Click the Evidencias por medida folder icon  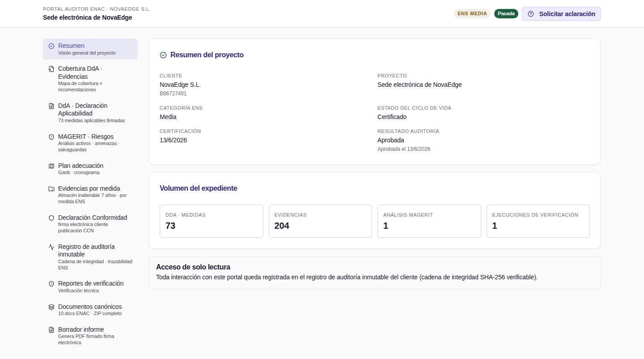[51, 189]
